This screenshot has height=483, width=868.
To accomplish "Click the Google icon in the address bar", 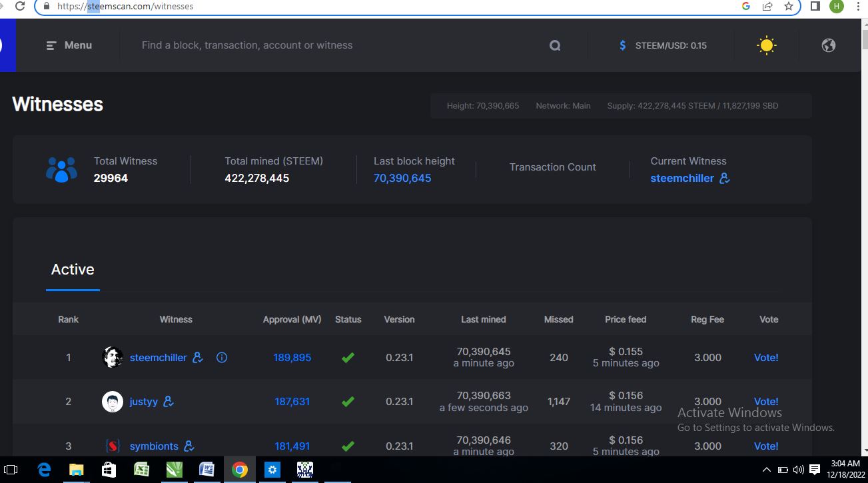I will tap(746, 6).
